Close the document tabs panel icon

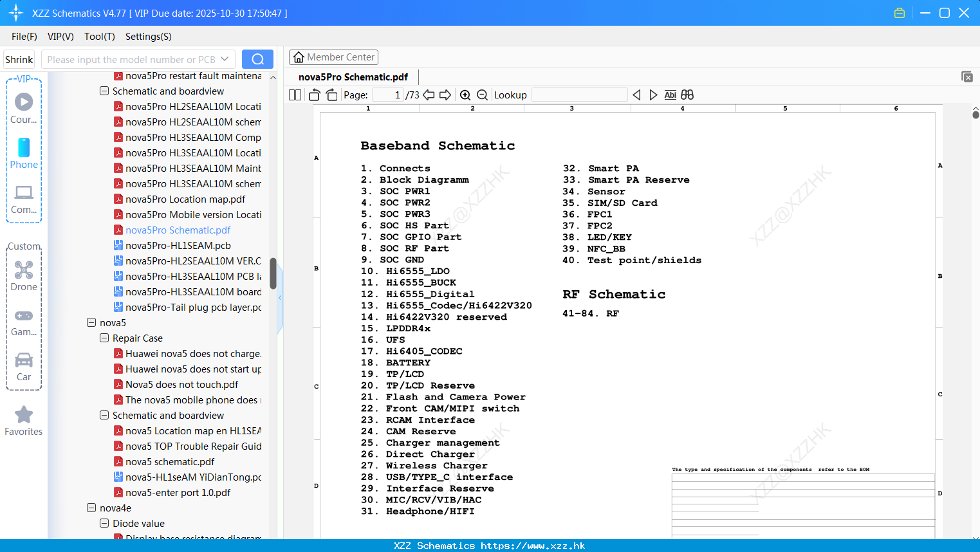(x=967, y=77)
